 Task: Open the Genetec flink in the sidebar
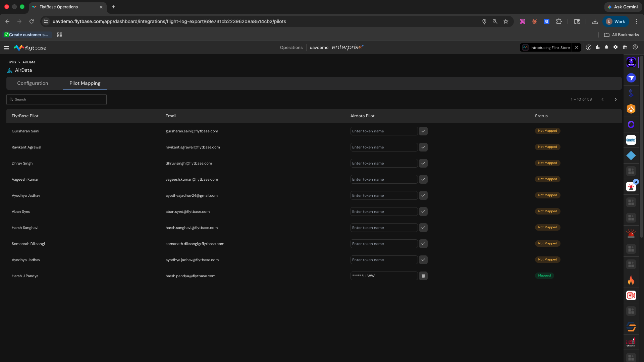point(631,140)
